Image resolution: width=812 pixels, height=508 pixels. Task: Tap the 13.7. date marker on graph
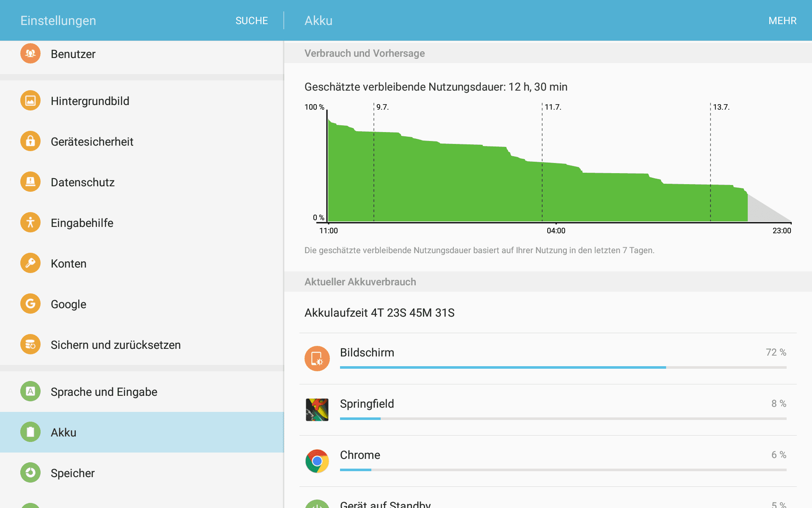(721, 107)
